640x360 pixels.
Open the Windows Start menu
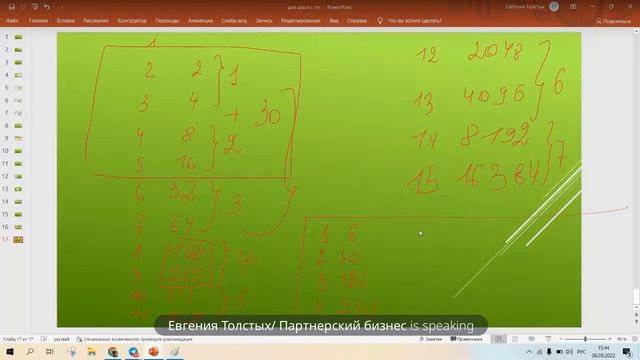coord(9,352)
